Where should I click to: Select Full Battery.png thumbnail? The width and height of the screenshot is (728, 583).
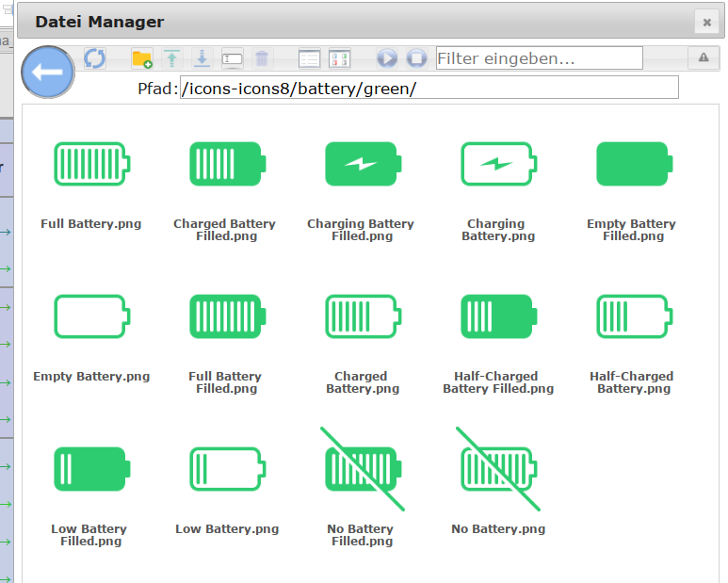pyautogui.click(x=91, y=164)
